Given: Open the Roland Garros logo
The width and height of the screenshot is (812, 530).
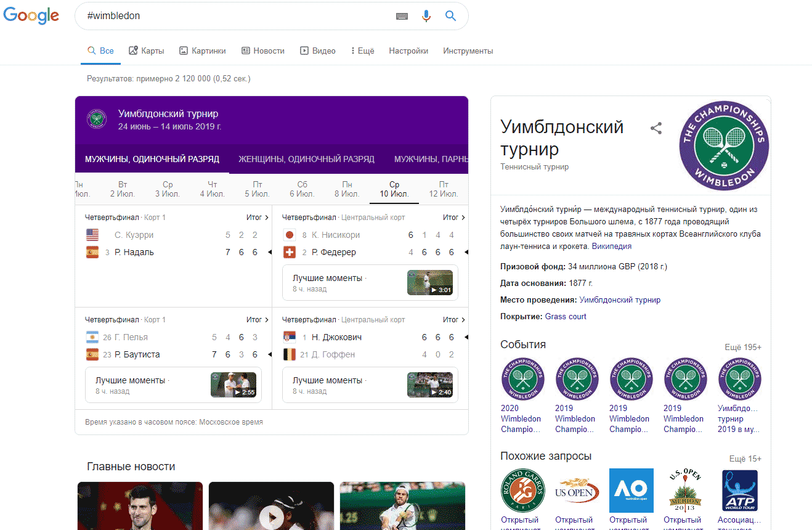Looking at the screenshot, I should 522,491.
